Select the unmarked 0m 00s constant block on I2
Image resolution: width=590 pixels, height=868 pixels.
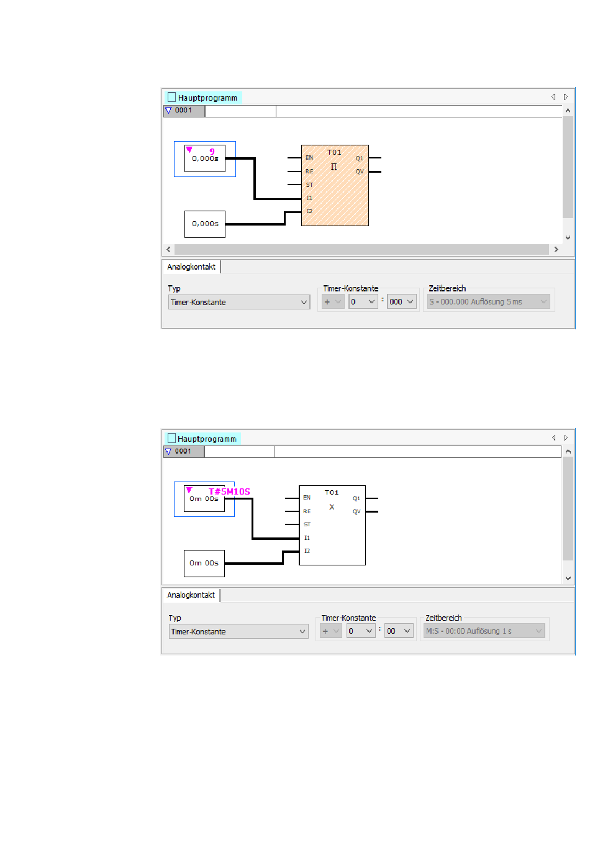point(204,564)
